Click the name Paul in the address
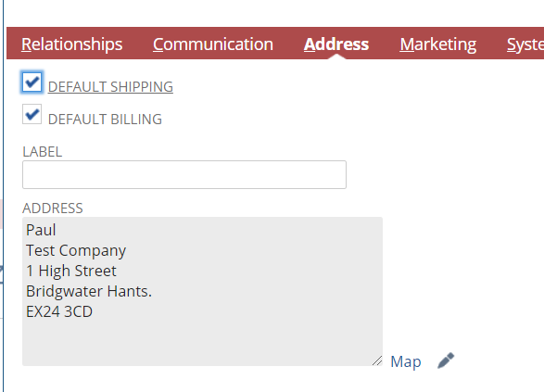This screenshot has height=392, width=544. 41,230
